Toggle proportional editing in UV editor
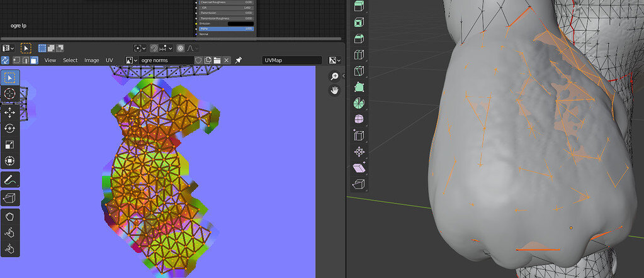The width and height of the screenshot is (644, 278). click(x=180, y=48)
